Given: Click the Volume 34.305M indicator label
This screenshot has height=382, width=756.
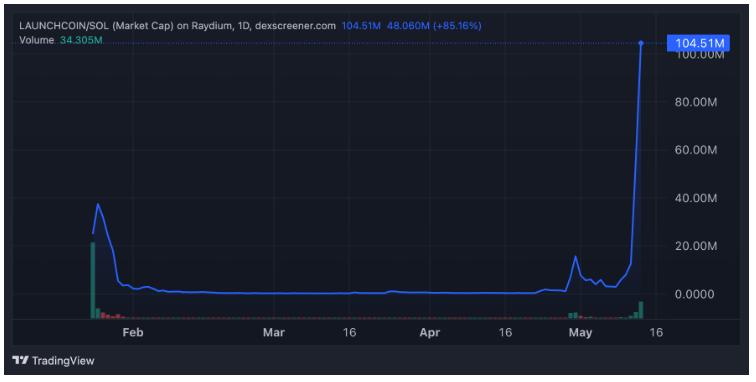Looking at the screenshot, I should pos(61,40).
